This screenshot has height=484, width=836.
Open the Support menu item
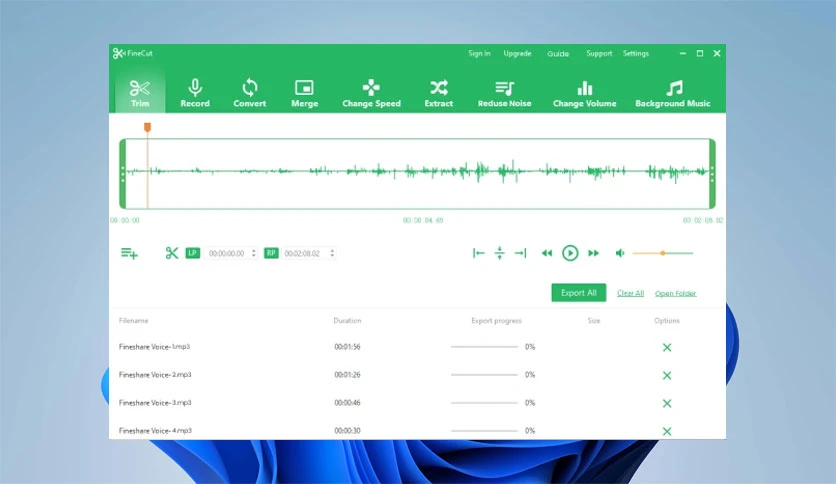pos(599,53)
